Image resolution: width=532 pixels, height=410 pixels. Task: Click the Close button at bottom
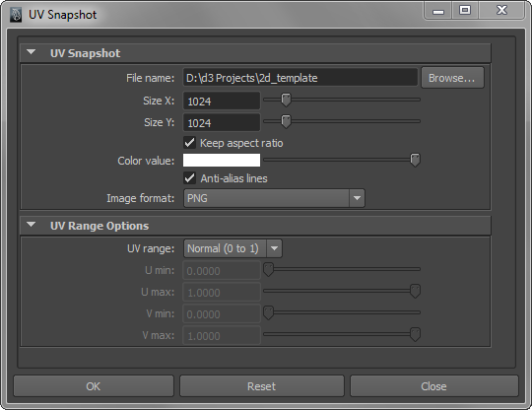[433, 386]
